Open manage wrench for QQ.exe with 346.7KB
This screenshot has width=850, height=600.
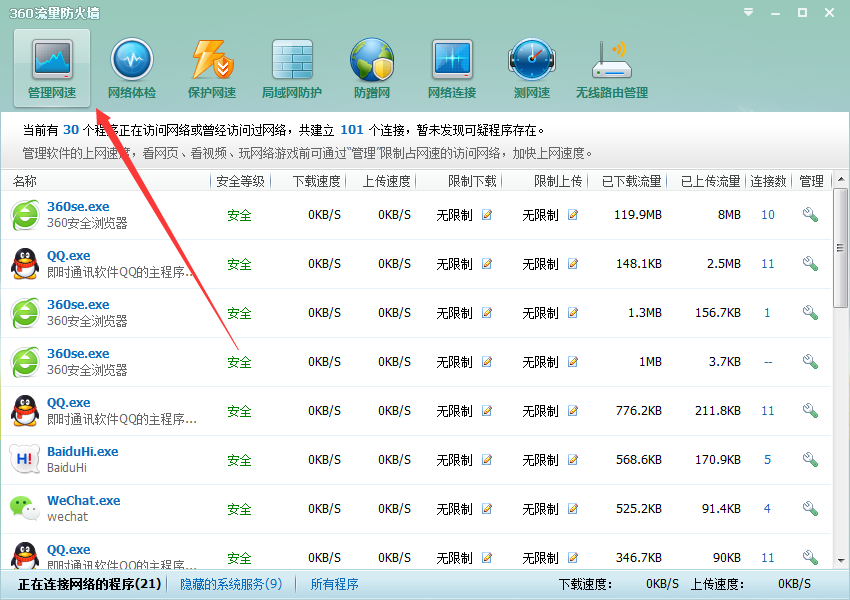(810, 557)
